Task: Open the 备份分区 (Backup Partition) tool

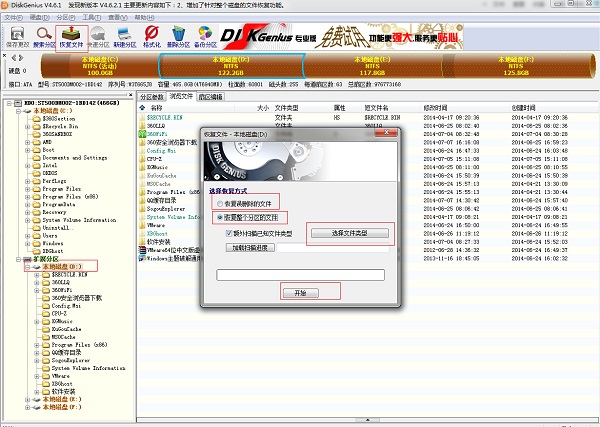Action: point(206,38)
